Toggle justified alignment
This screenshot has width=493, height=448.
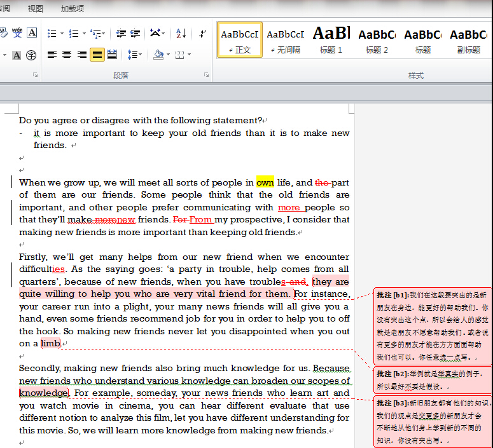click(x=97, y=55)
